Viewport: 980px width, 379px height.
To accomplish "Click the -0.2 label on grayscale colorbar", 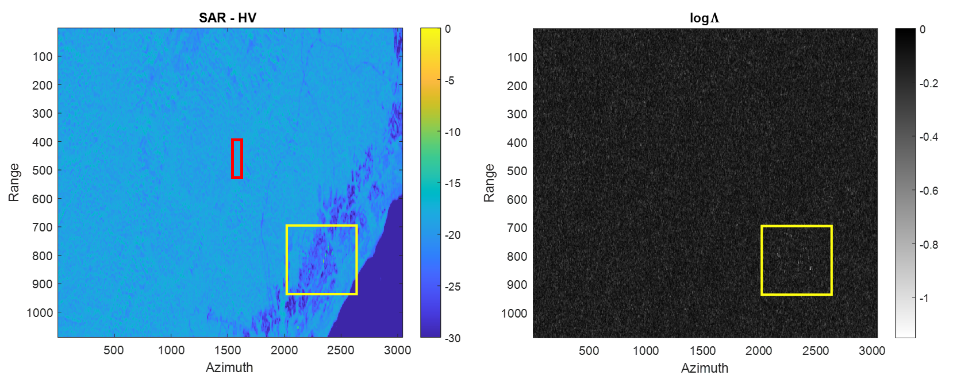I will tap(929, 83).
